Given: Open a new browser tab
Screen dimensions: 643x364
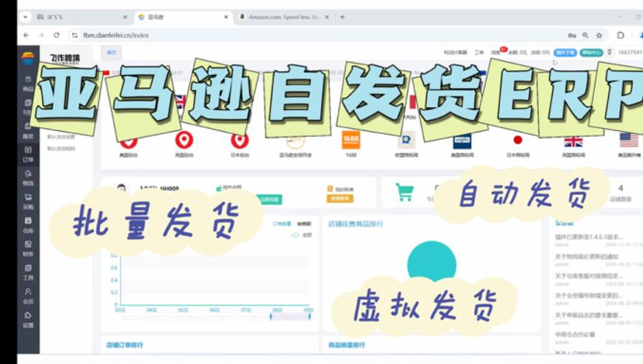Looking at the screenshot, I should click(x=342, y=17).
